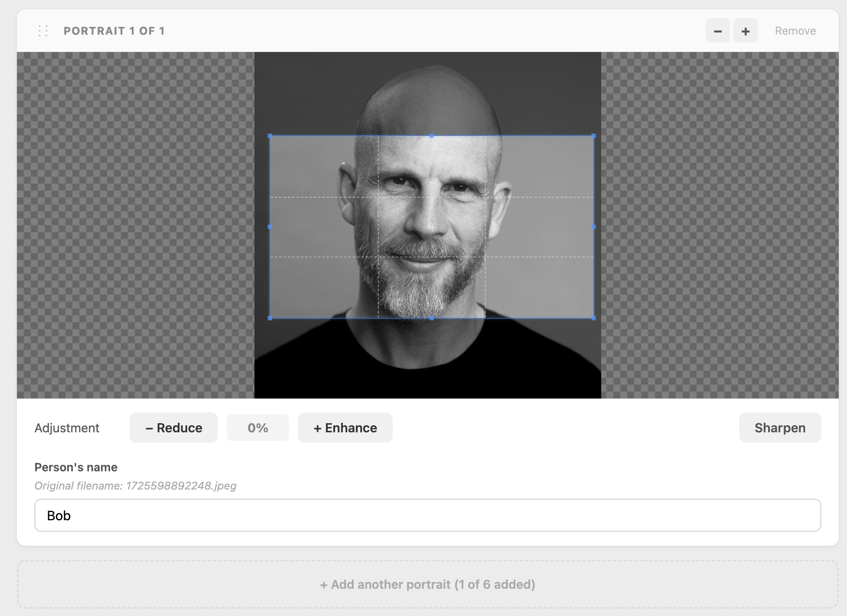The width and height of the screenshot is (847, 616).
Task: Click top-left crop corner handle
Action: pyautogui.click(x=270, y=136)
